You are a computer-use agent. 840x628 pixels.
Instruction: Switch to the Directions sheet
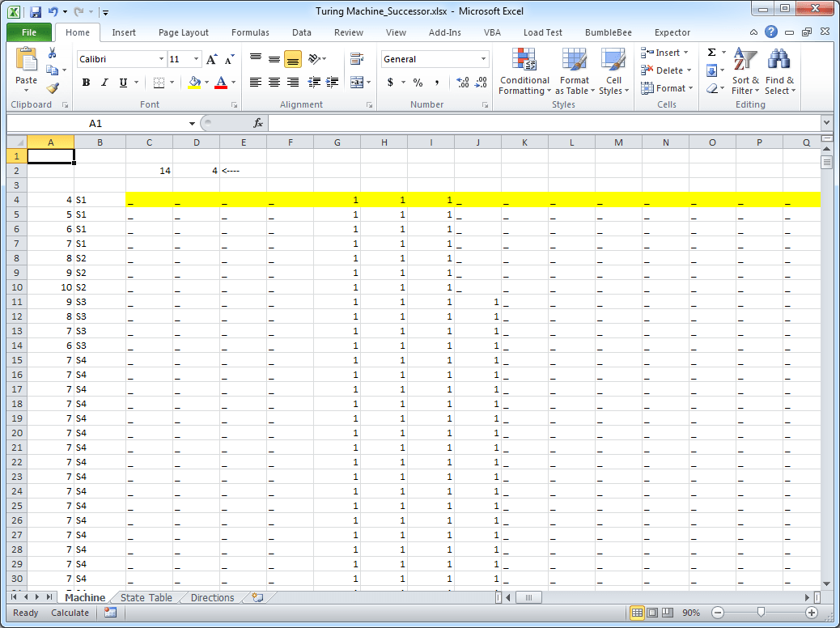click(212, 597)
